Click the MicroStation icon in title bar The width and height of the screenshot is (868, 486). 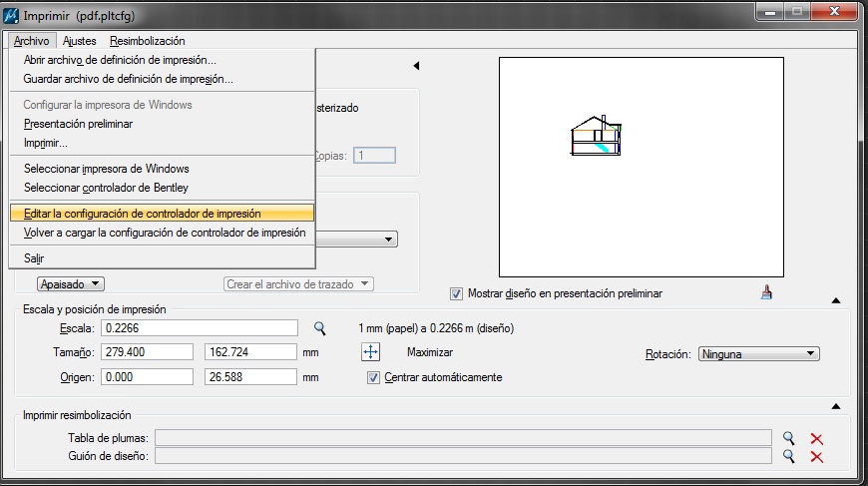click(x=11, y=15)
